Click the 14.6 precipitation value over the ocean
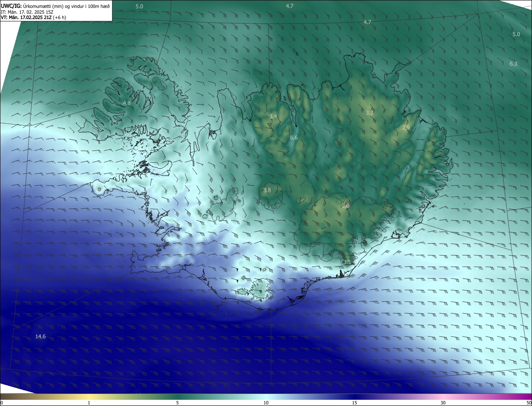 click(x=40, y=337)
